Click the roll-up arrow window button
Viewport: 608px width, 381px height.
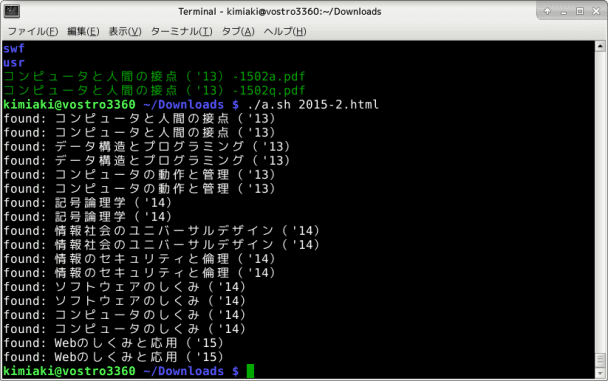pos(547,11)
